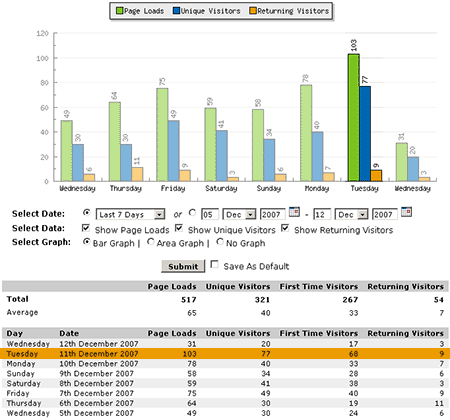Screen dimensions: 450x420
Task: Uncheck the Show Page Loads checkbox
Action: pyautogui.click(x=86, y=228)
